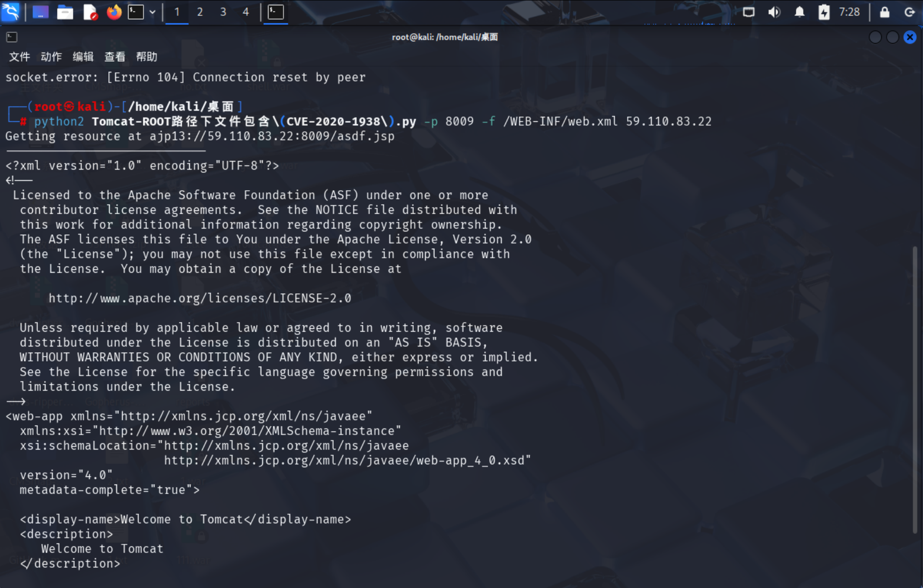Open the 帮助 menu
923x588 pixels.
[x=147, y=57]
